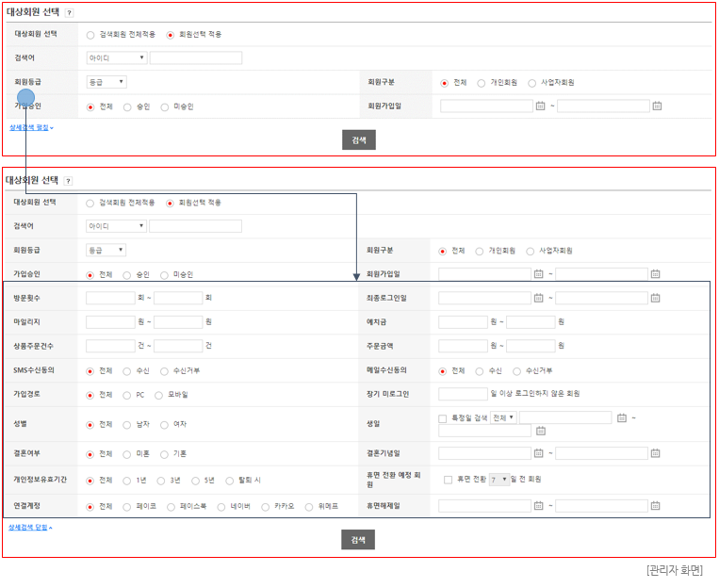This screenshot has height=588, width=719.
Task: Choose 여자 under 성별
Action: pyautogui.click(x=164, y=425)
